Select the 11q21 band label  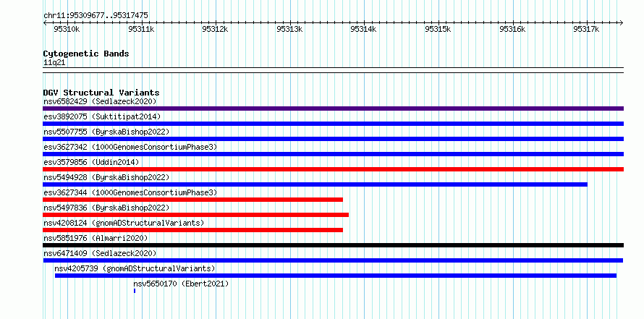54,63
